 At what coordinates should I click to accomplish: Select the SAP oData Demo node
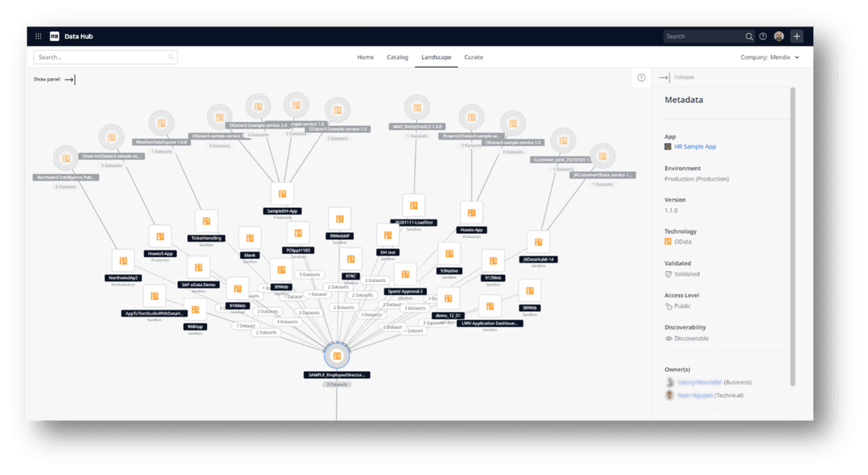(199, 268)
